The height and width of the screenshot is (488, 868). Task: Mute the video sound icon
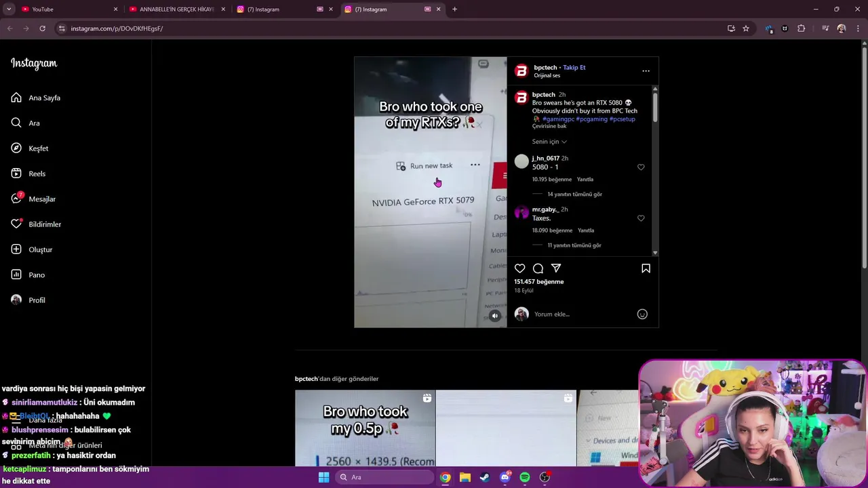(494, 316)
